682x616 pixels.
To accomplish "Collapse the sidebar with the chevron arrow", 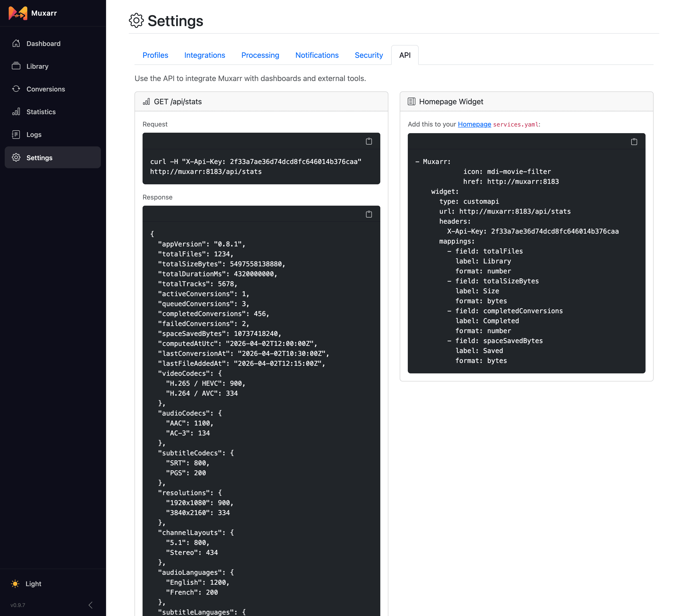I will [x=90, y=605].
